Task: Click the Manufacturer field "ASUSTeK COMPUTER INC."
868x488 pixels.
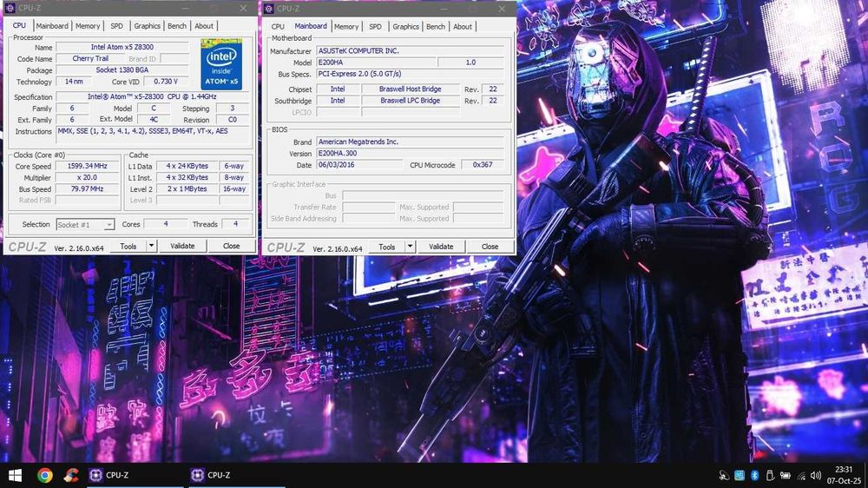Action: click(410, 50)
